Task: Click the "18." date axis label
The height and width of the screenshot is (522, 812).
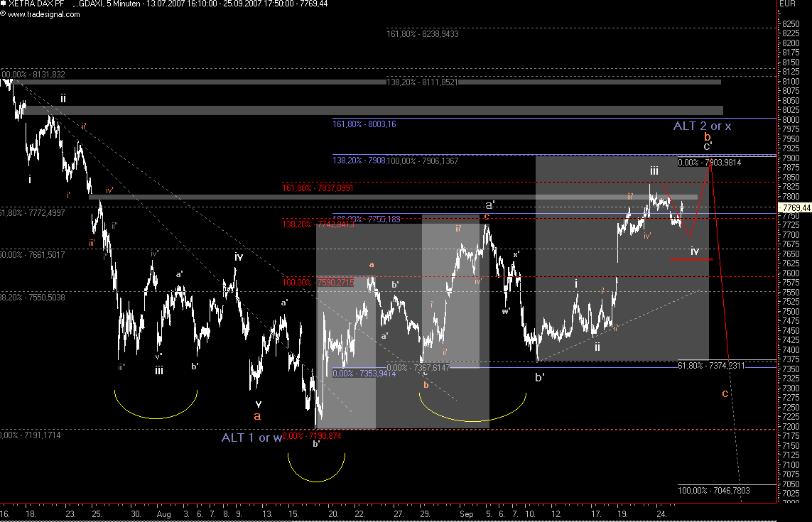Action: click(31, 514)
